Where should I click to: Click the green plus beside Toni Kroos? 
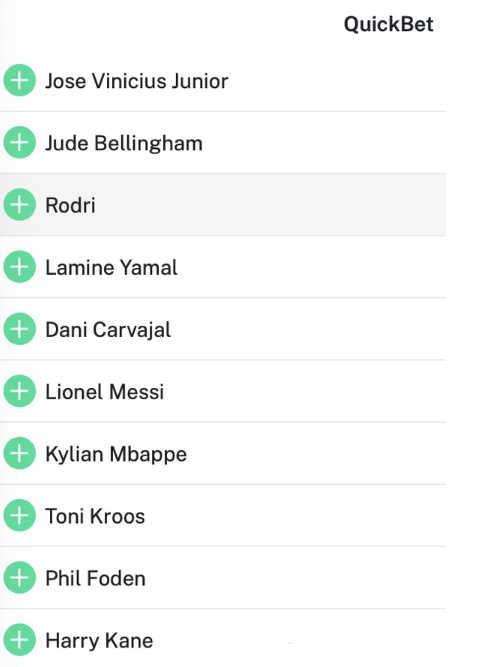click(x=19, y=516)
